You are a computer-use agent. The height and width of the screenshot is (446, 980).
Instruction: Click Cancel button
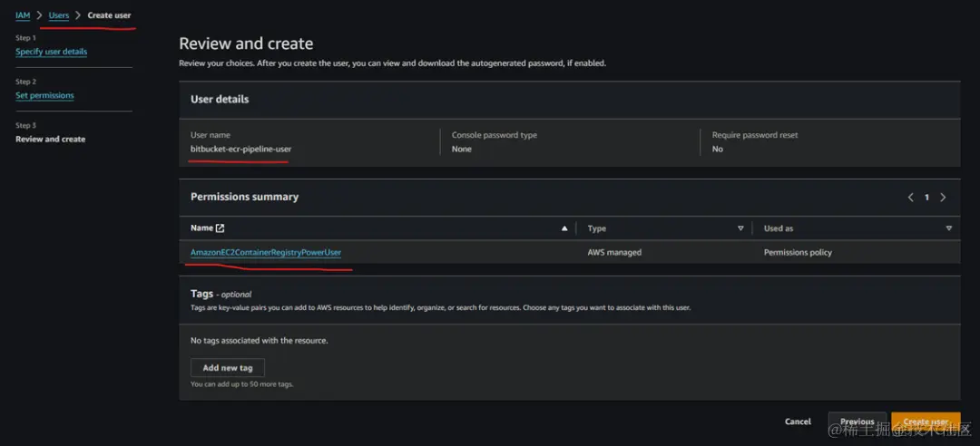[x=799, y=422]
